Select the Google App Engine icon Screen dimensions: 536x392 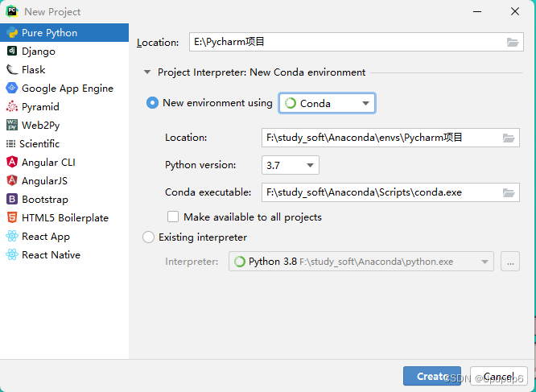click(11, 89)
